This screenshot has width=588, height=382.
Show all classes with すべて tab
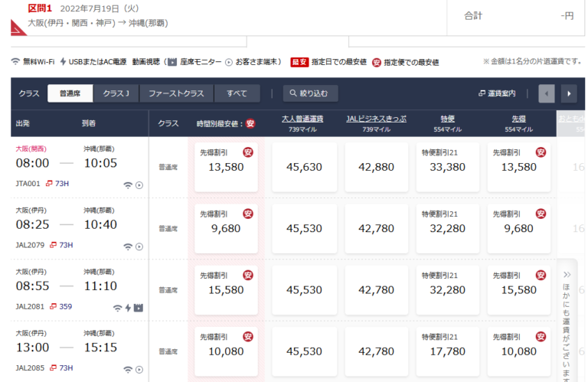pos(237,93)
